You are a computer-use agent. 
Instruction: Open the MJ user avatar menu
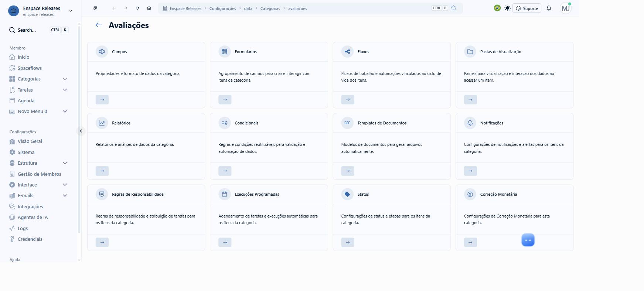[566, 8]
